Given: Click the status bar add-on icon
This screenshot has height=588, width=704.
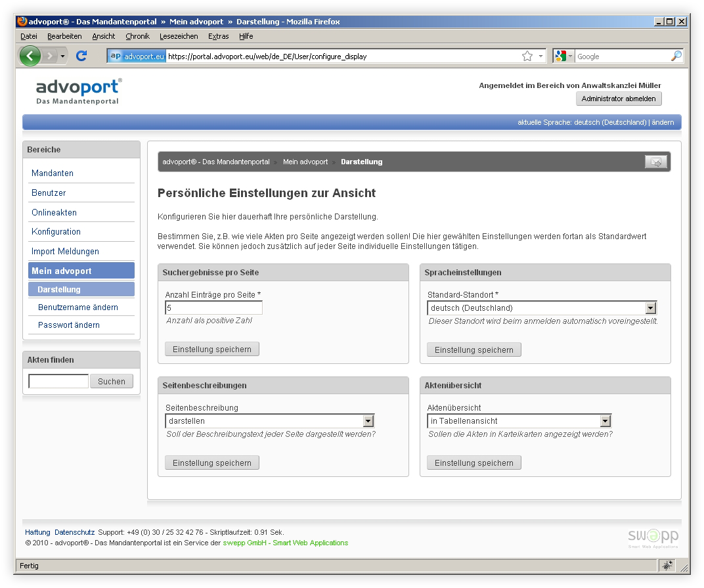Looking at the screenshot, I should click(668, 566).
